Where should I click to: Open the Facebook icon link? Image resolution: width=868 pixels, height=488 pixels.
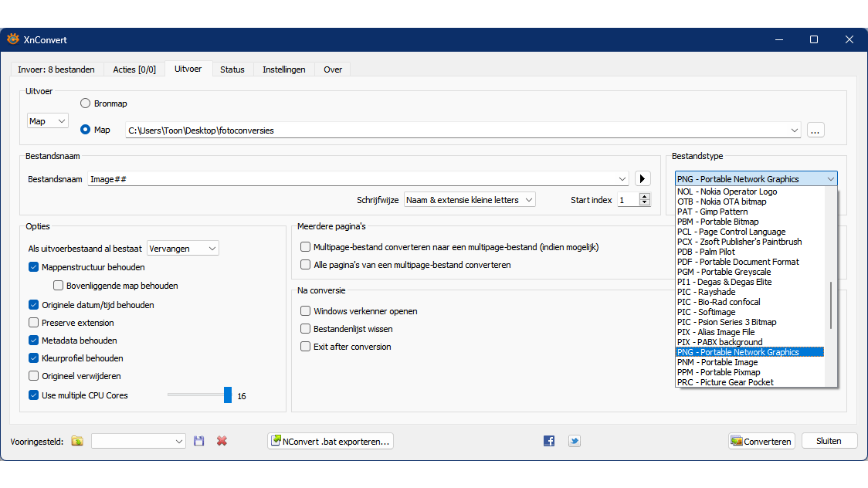549,441
